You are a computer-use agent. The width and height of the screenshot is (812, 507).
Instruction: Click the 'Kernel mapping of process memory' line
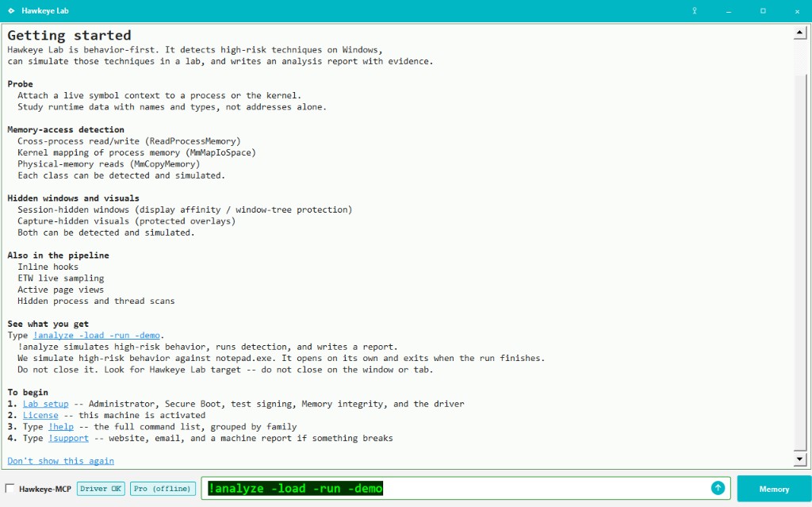pyautogui.click(x=136, y=152)
